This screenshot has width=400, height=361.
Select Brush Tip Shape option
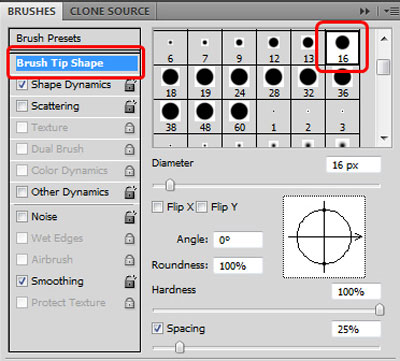coord(77,63)
